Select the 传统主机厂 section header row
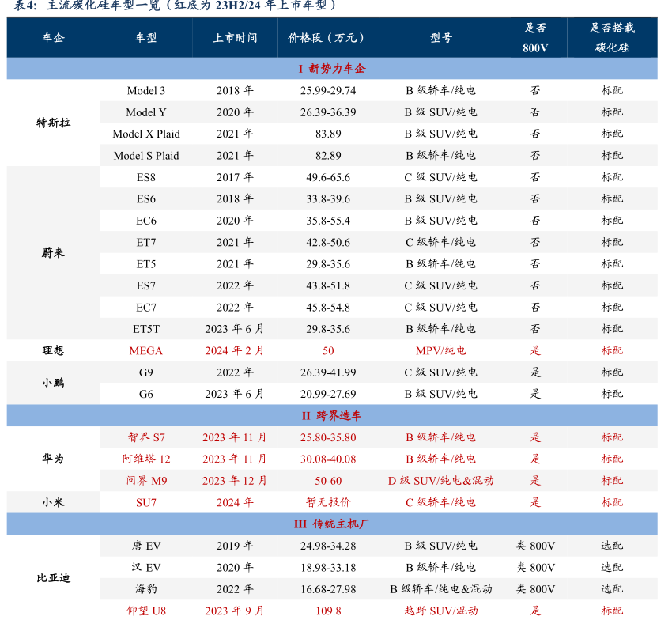The image size is (672, 620). tap(332, 524)
